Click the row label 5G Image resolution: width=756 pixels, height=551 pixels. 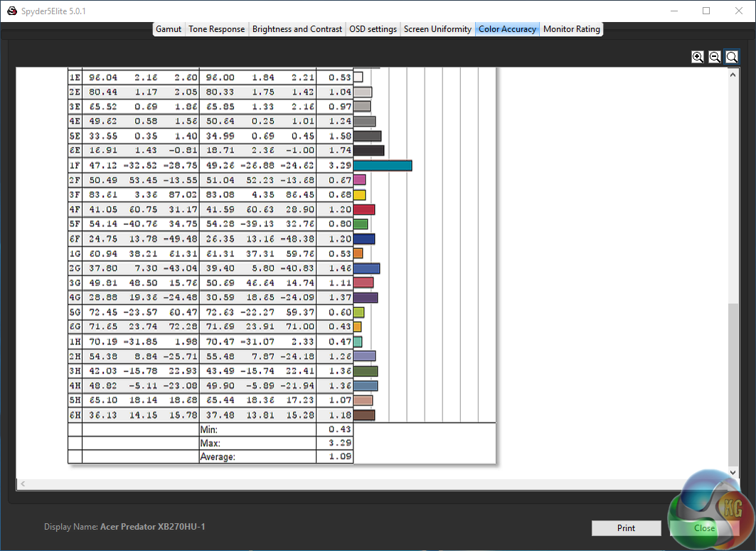tap(75, 312)
